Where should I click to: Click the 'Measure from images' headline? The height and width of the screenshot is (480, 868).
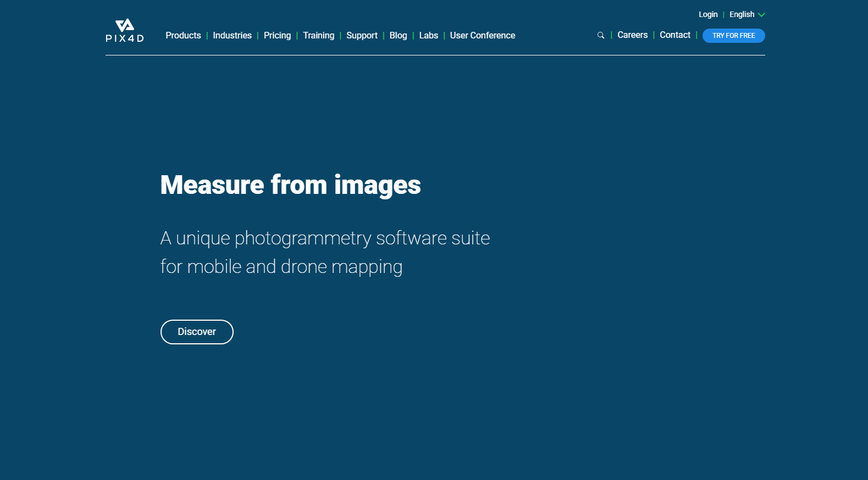click(x=290, y=185)
